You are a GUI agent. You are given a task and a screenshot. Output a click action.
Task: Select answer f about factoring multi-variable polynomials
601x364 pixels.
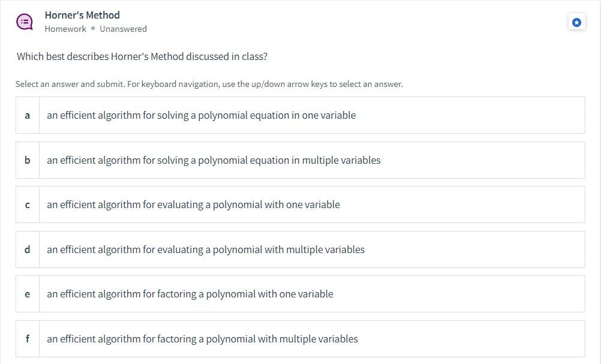(240, 339)
